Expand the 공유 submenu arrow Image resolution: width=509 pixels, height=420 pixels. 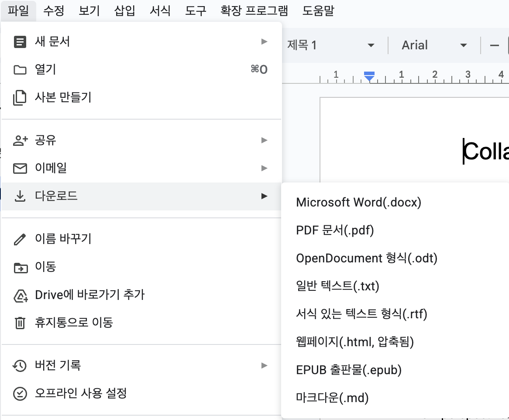[x=264, y=141]
